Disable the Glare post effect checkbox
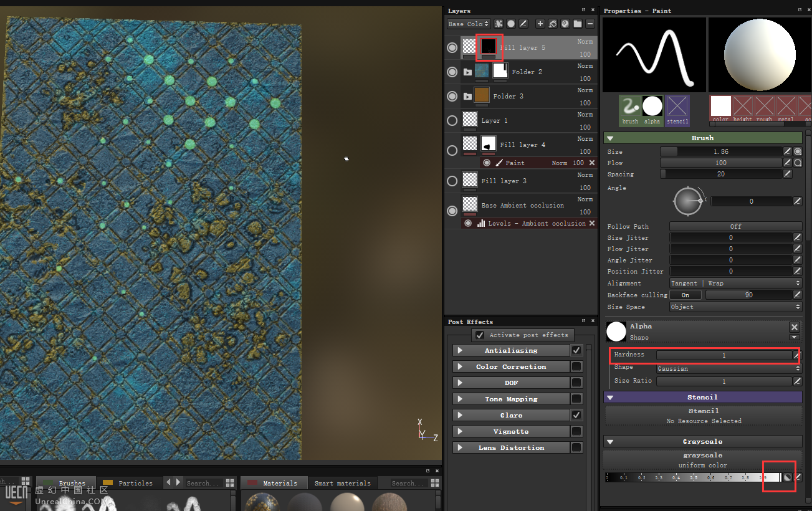The image size is (812, 511). [x=576, y=415]
